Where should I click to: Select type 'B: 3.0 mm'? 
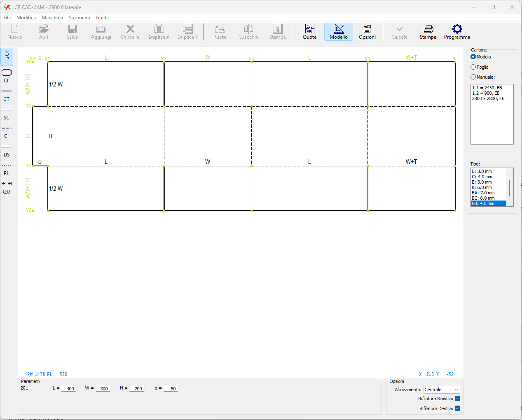point(489,171)
